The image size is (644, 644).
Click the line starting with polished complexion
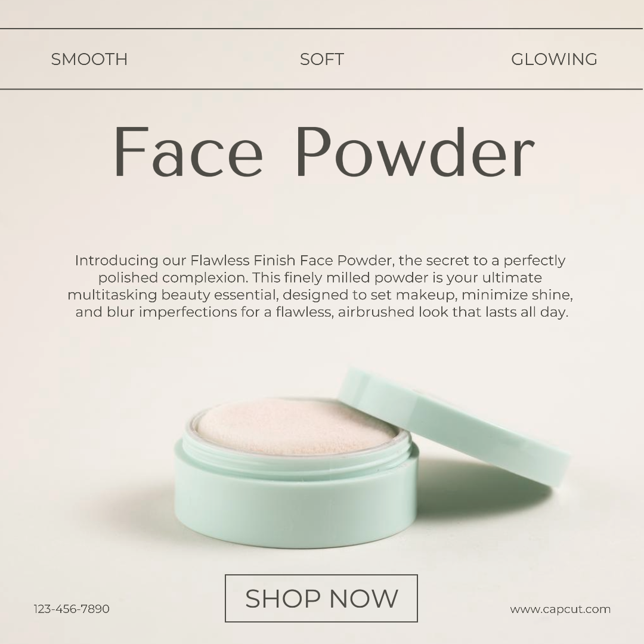(x=320, y=278)
